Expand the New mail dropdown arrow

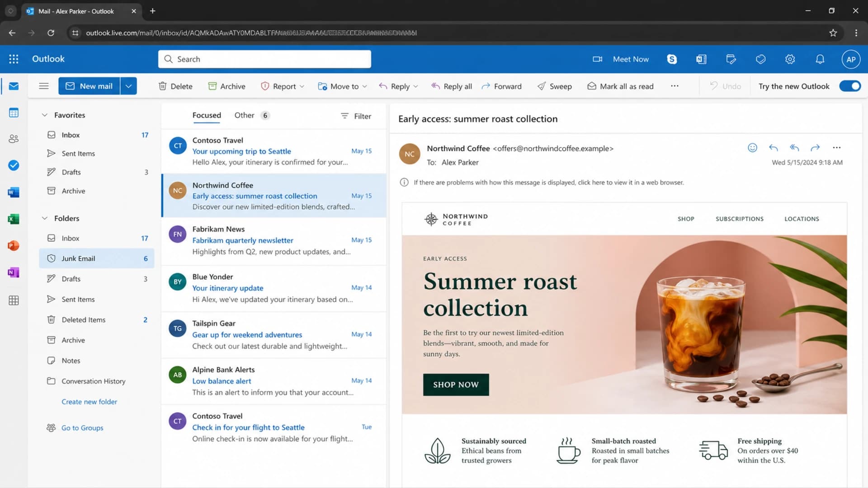coord(128,86)
